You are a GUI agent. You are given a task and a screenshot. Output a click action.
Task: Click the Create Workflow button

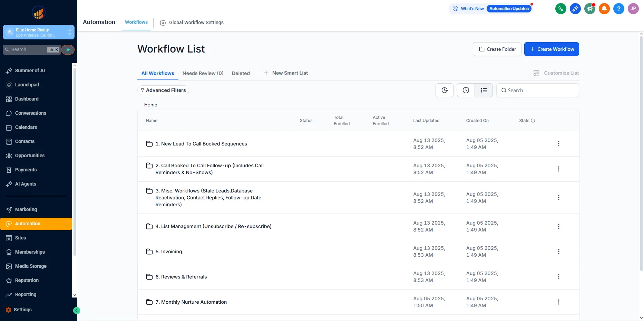(551, 49)
